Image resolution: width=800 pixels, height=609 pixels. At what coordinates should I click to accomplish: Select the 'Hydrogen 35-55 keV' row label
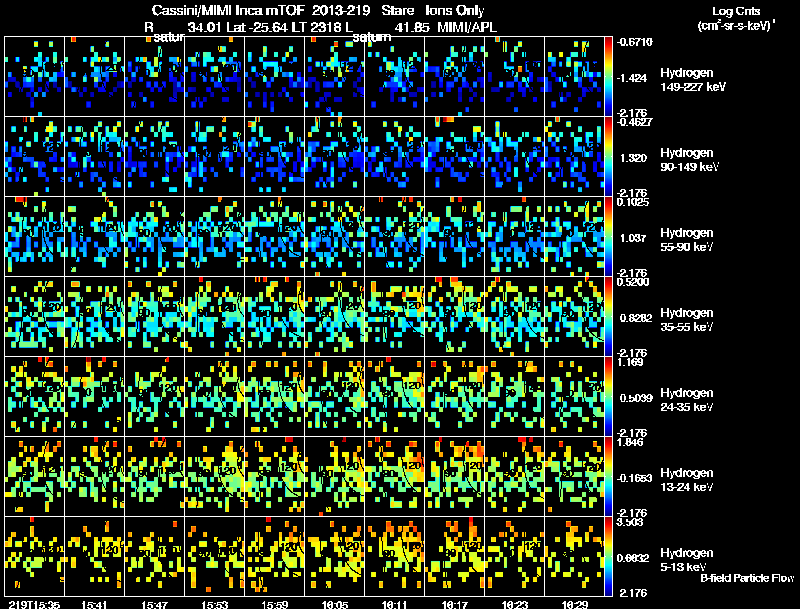687,320
